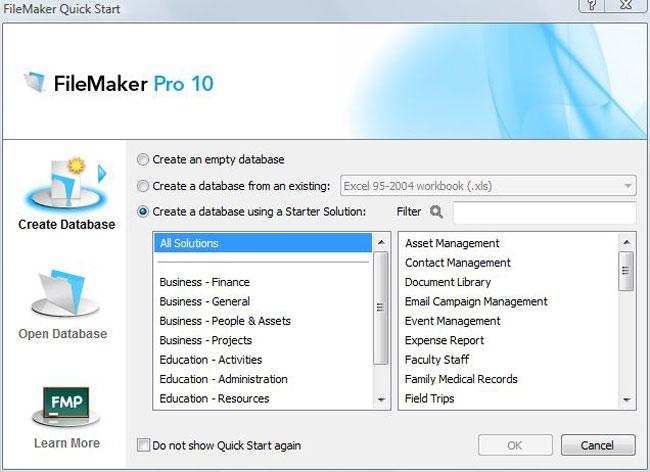Screen dimensions: 650x472
Task: Click the Open Database folder icon
Action: click(x=62, y=294)
